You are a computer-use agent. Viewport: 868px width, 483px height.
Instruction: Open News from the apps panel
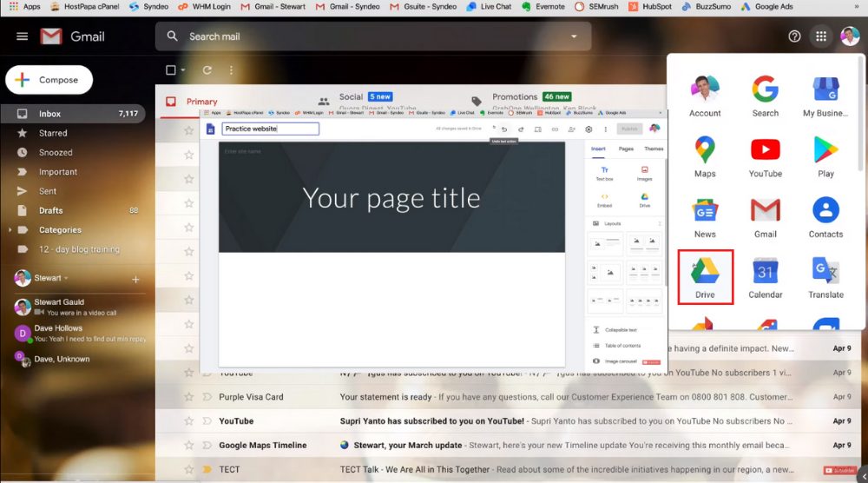tap(705, 217)
